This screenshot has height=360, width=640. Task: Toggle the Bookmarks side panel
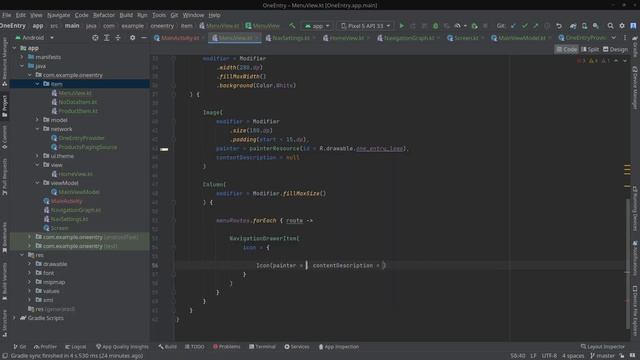(4, 238)
